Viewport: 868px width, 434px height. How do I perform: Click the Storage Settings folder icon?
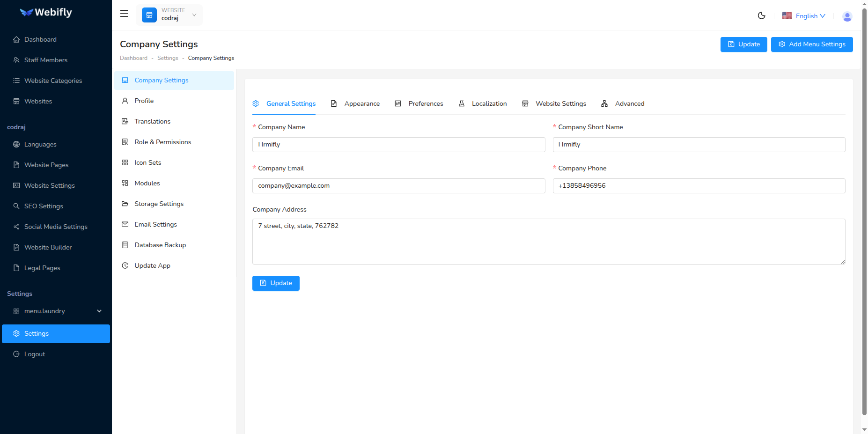[125, 204]
